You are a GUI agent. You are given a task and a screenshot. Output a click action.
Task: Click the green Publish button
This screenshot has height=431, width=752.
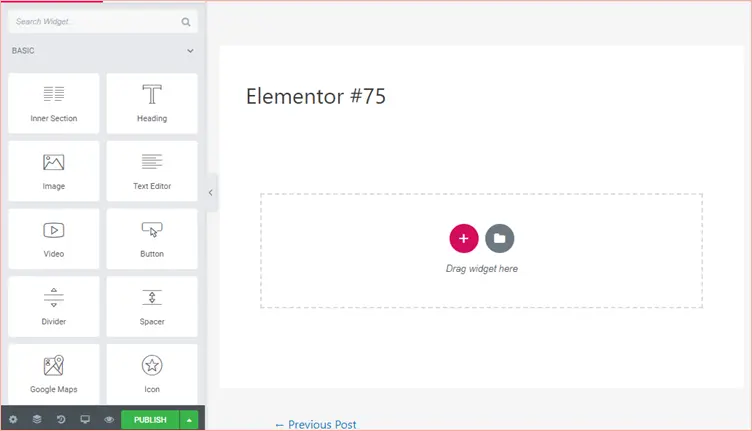pyautogui.click(x=150, y=420)
